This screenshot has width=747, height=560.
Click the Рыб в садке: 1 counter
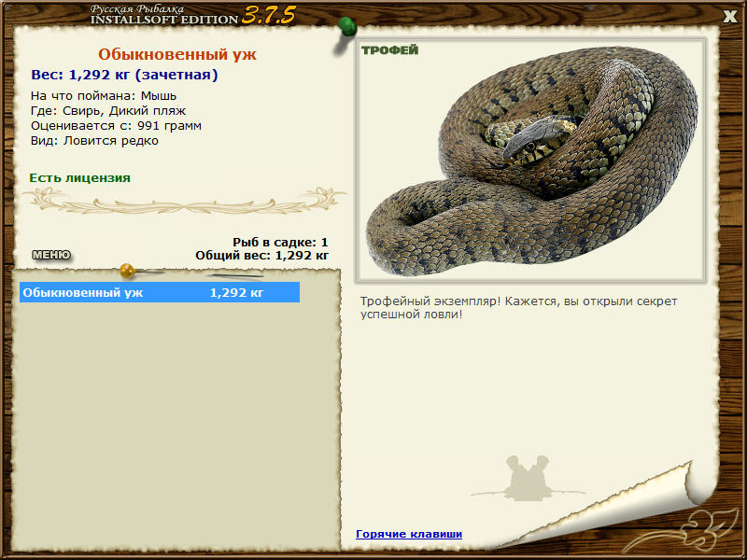(280, 242)
